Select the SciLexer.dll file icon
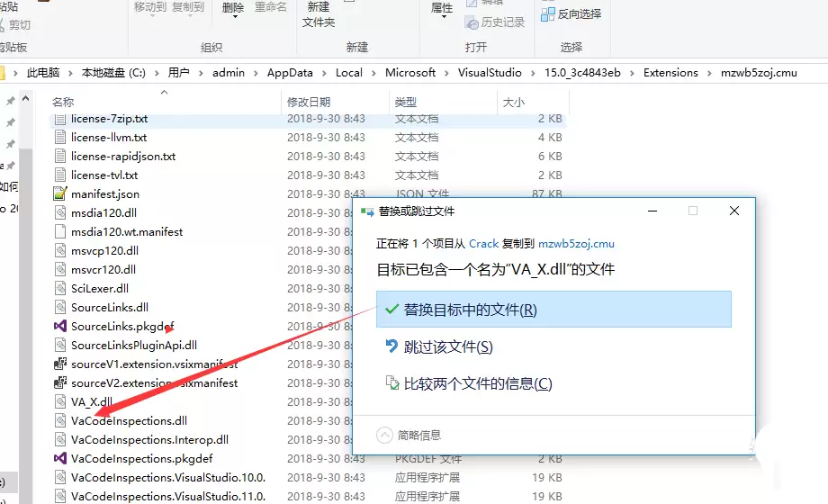Screen dimensions: 828x504 [x=59, y=288]
